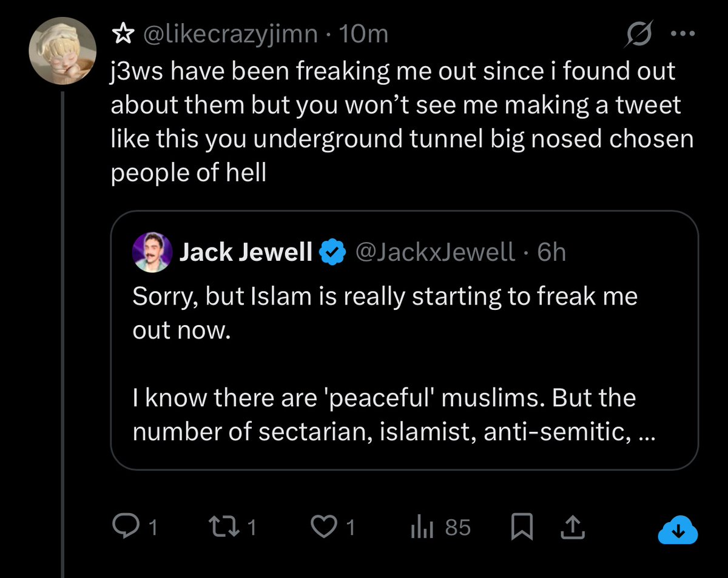Open the poster's round profile picture

64,58
